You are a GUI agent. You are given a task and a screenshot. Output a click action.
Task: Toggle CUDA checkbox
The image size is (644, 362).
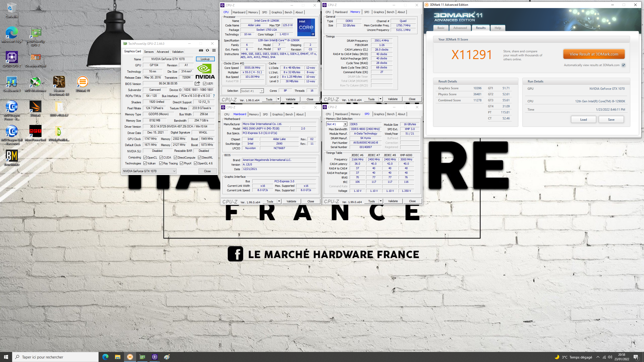[161, 158]
